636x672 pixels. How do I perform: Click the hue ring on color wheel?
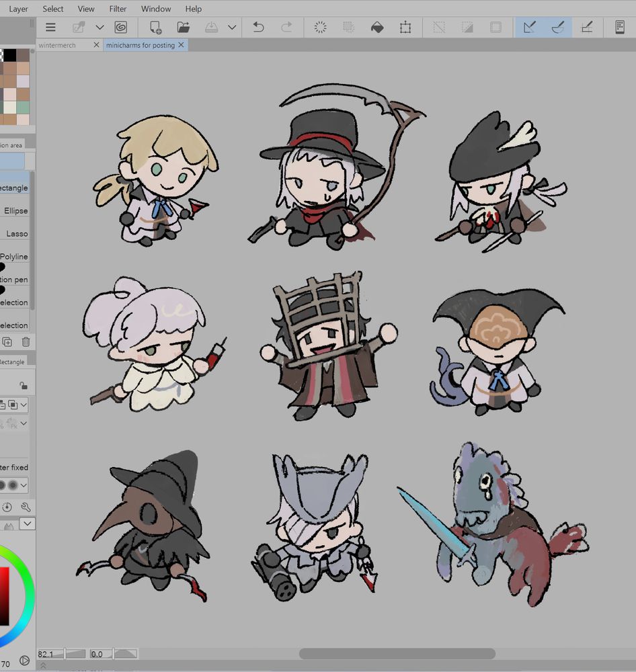point(28,595)
